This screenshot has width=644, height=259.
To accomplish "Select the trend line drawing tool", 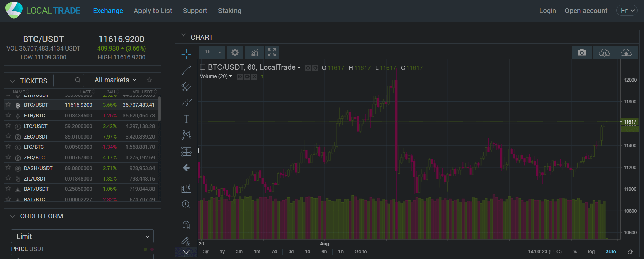I will (186, 70).
